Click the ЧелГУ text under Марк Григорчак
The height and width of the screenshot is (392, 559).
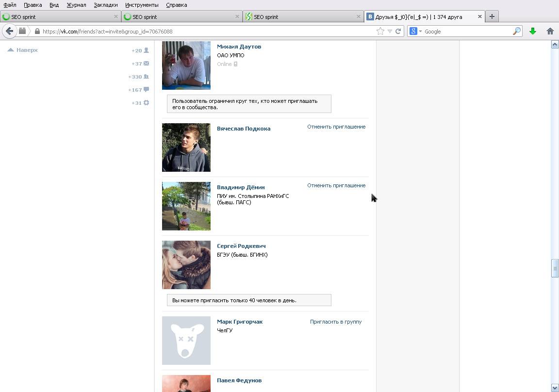(225, 330)
